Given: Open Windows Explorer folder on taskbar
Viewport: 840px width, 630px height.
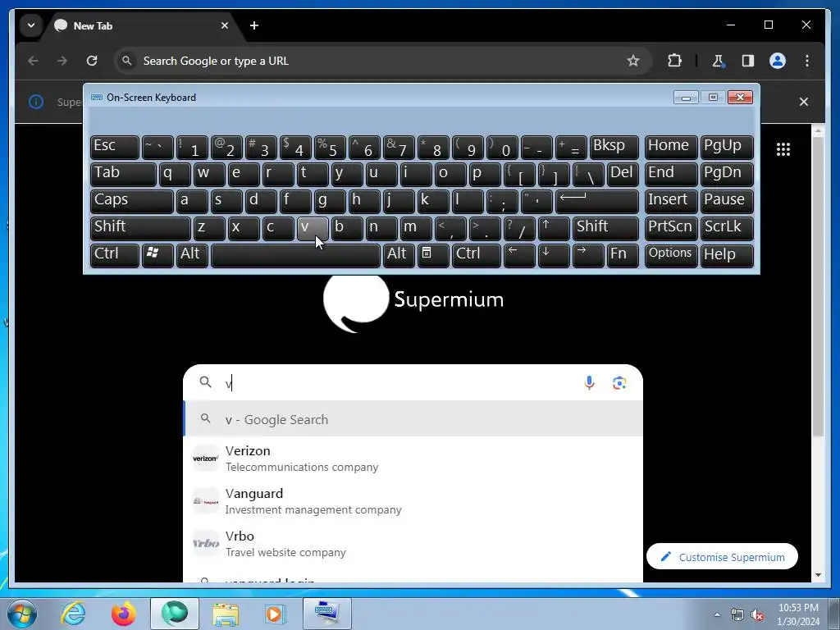Looking at the screenshot, I should [226, 614].
